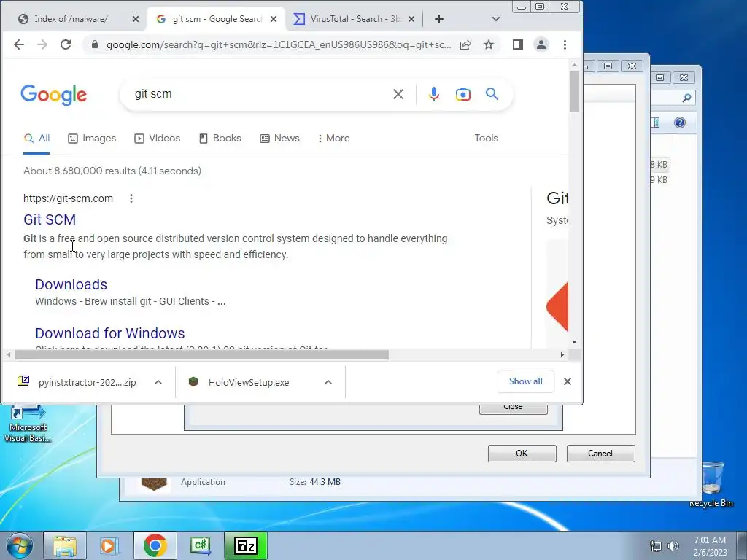The height and width of the screenshot is (560, 747).
Task: Search by image with the camera icon
Action: (x=463, y=94)
